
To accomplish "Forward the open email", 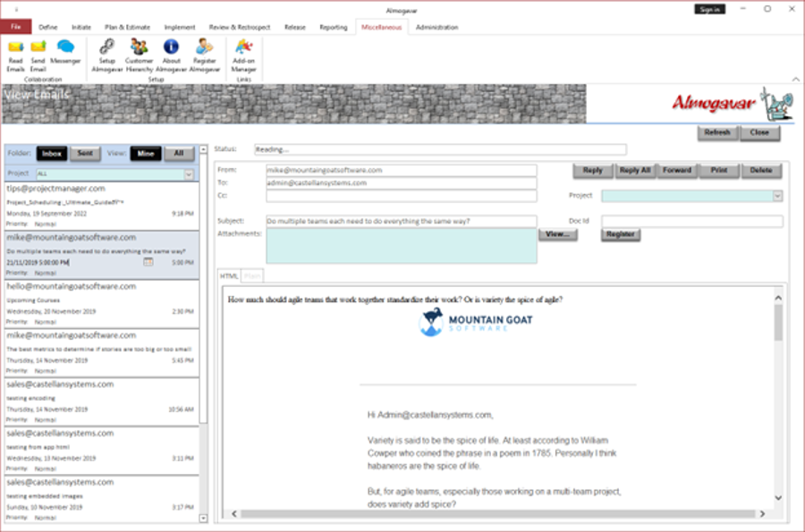I will coord(677,170).
